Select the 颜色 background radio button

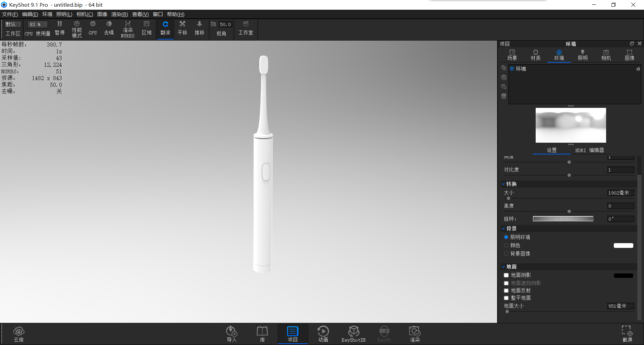506,245
